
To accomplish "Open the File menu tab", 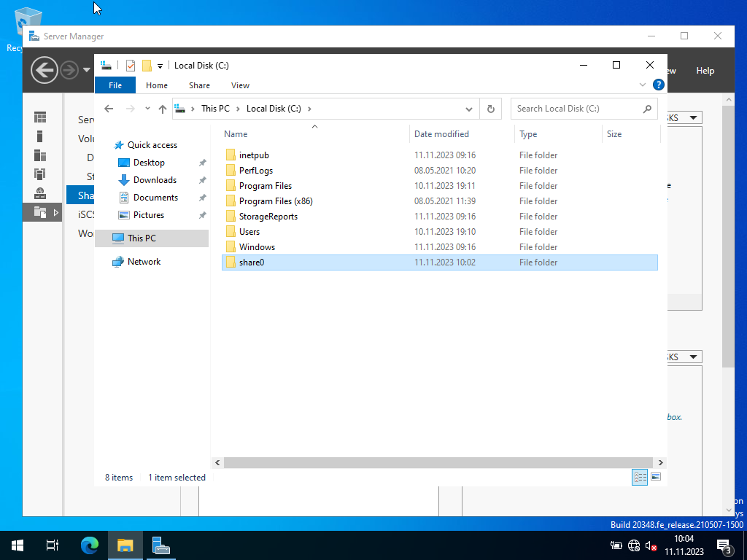I will [x=115, y=85].
